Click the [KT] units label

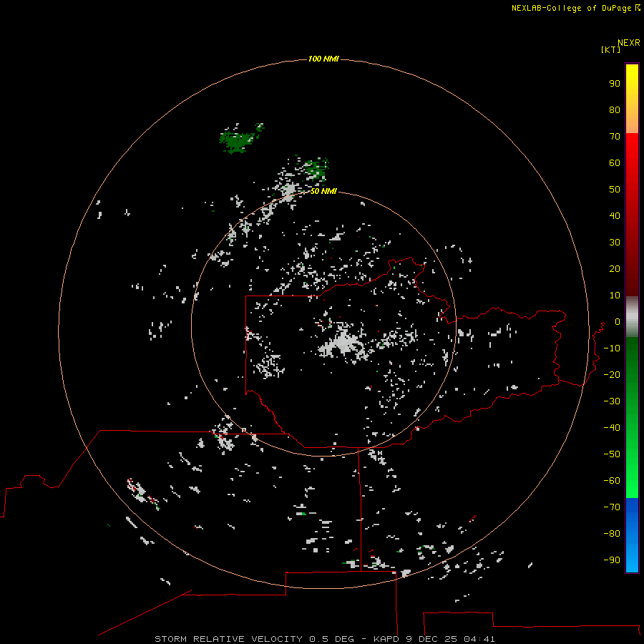coord(610,49)
